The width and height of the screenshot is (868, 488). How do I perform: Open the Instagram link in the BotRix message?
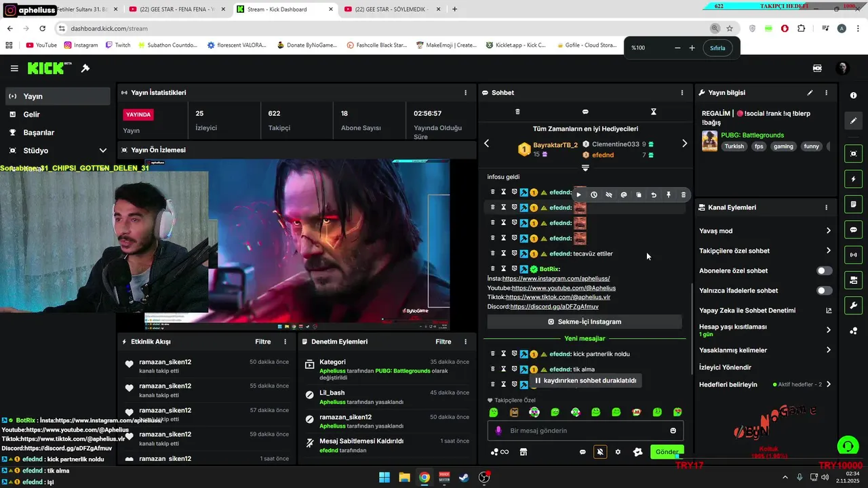click(x=556, y=279)
